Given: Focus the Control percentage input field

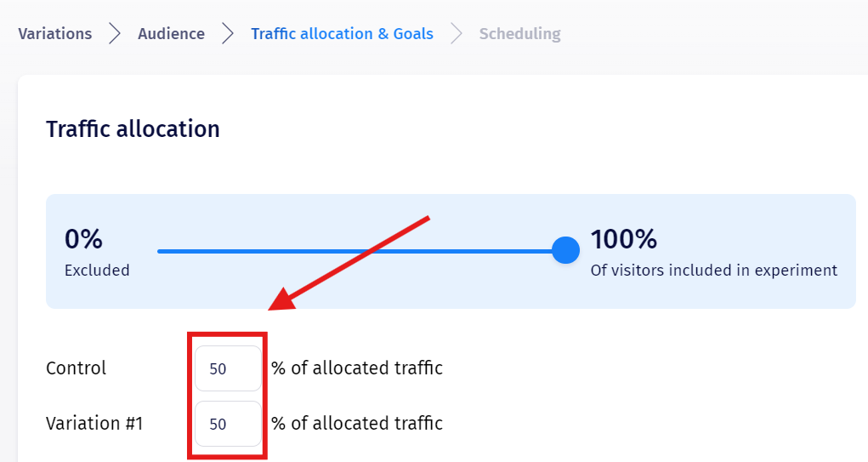Looking at the screenshot, I should pyautogui.click(x=228, y=368).
